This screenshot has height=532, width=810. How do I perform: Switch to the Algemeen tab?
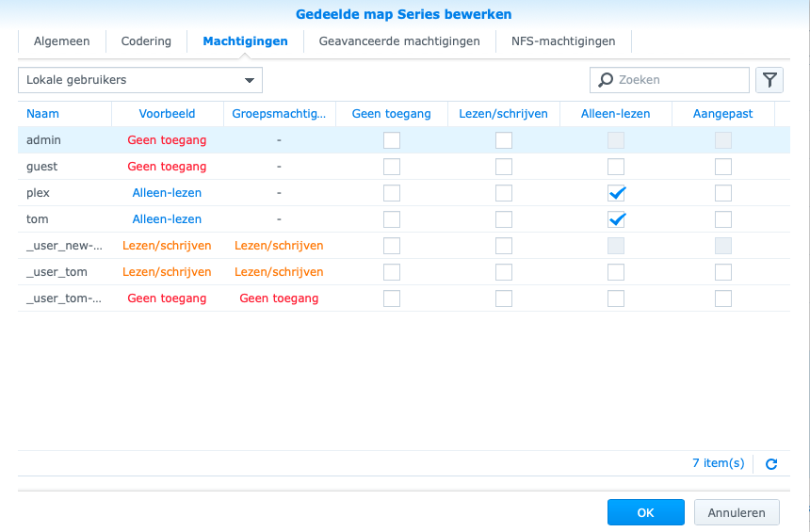pyautogui.click(x=61, y=41)
